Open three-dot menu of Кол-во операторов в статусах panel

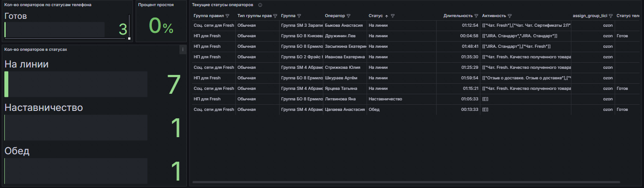pos(183,50)
